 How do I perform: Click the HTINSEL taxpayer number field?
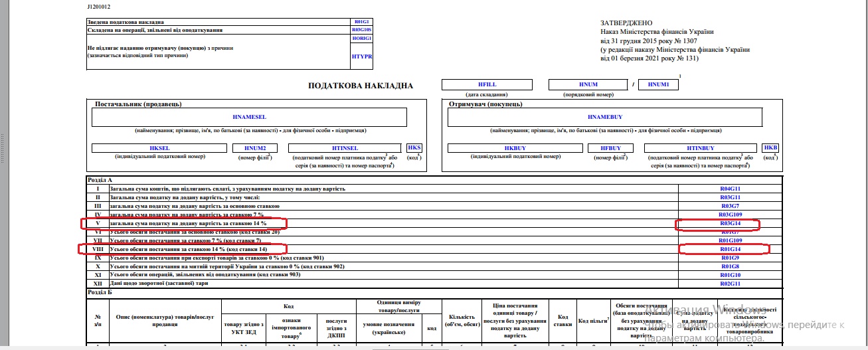point(345,148)
